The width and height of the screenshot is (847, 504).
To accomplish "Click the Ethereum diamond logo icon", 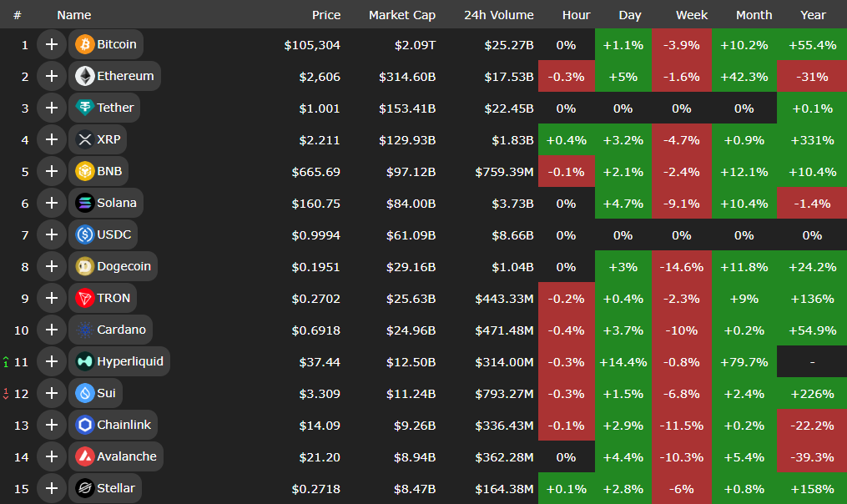I will point(85,76).
